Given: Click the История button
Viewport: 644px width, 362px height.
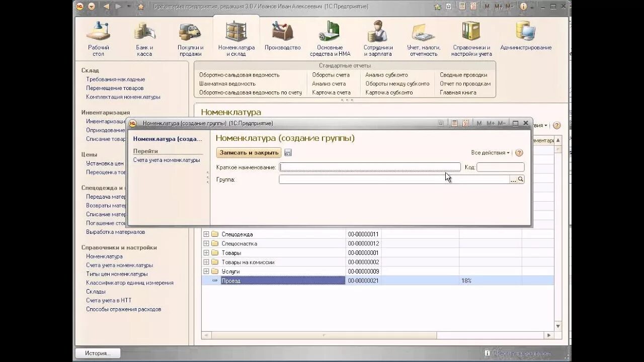Looking at the screenshot, I should (x=98, y=353).
